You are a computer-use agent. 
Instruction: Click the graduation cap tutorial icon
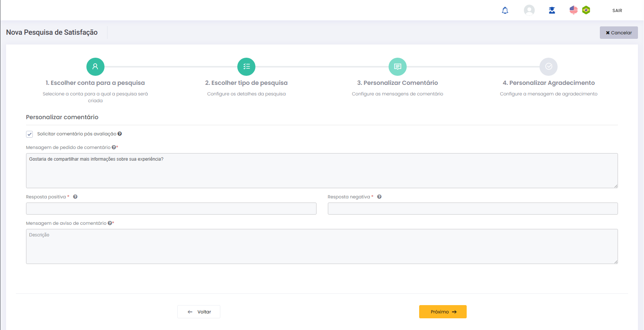pyautogui.click(x=552, y=10)
